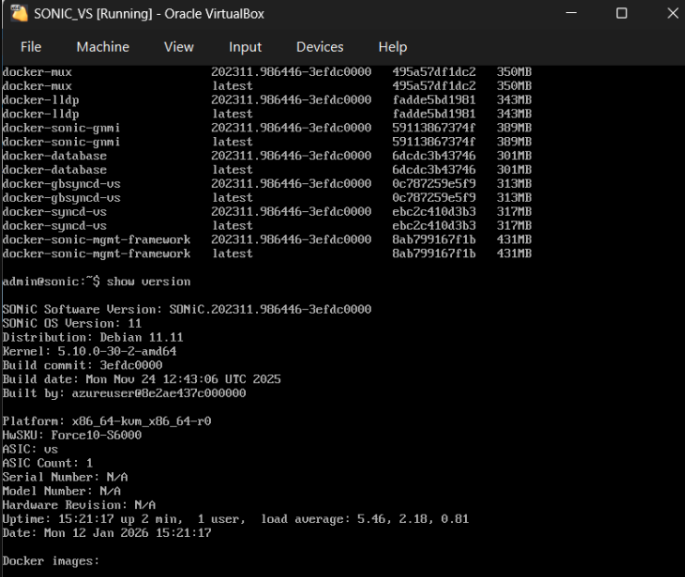Click the 'admin@sonic:~$ show version' prompt line
The width and height of the screenshot is (685, 577).
[x=97, y=281]
